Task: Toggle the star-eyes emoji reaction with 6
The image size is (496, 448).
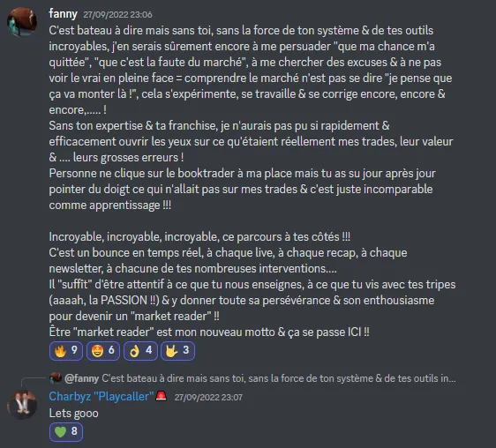Action: tap(103, 351)
